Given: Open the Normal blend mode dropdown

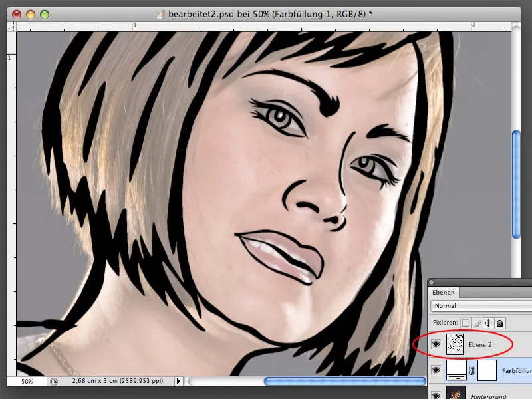Looking at the screenshot, I should (x=481, y=306).
